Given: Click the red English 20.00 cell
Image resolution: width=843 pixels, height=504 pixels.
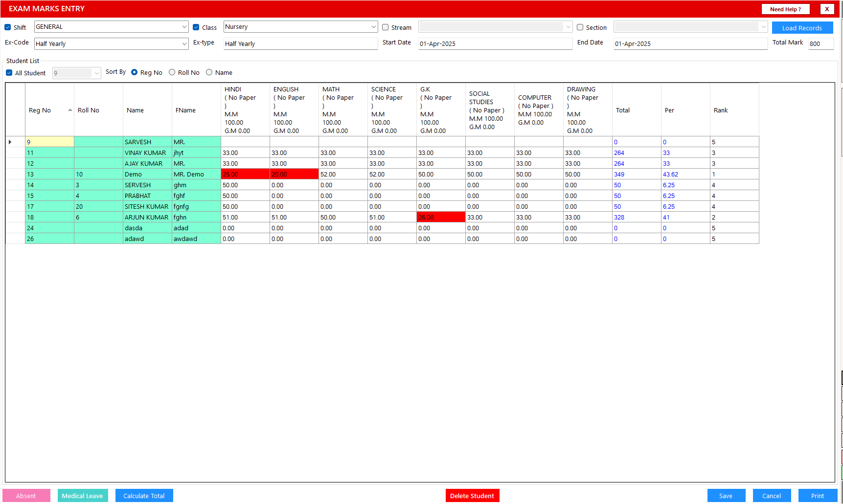Looking at the screenshot, I should tap(294, 174).
